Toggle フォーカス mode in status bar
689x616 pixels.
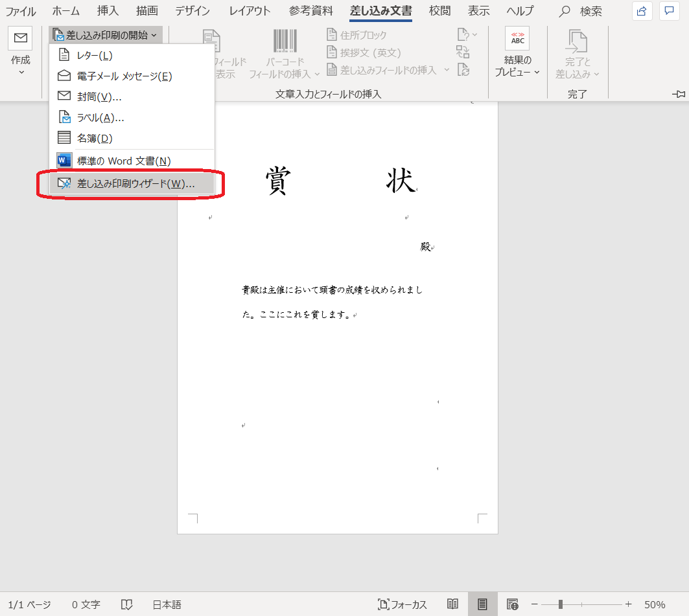403,604
